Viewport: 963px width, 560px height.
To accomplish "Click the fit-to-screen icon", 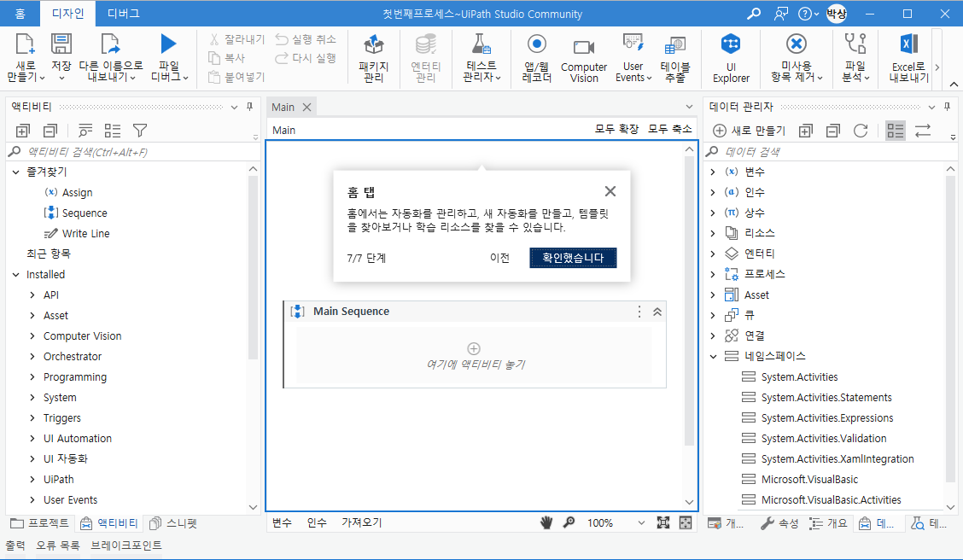I will pyautogui.click(x=663, y=522).
